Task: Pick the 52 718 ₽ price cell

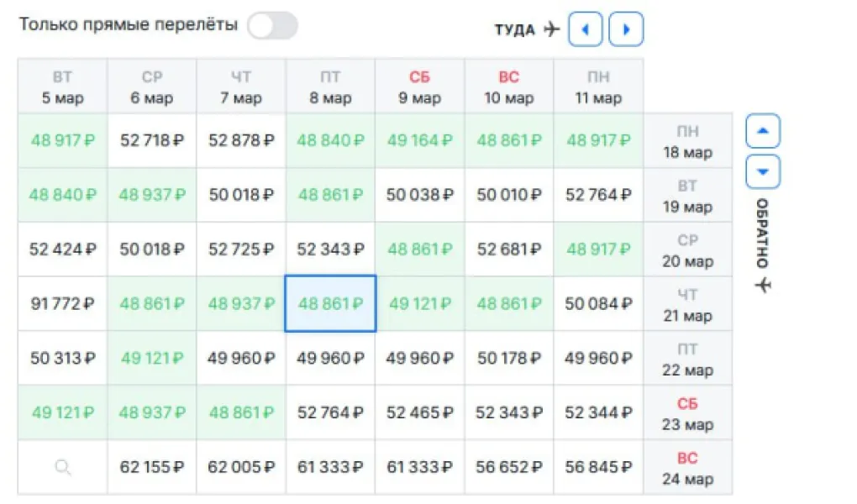Action: [x=152, y=140]
